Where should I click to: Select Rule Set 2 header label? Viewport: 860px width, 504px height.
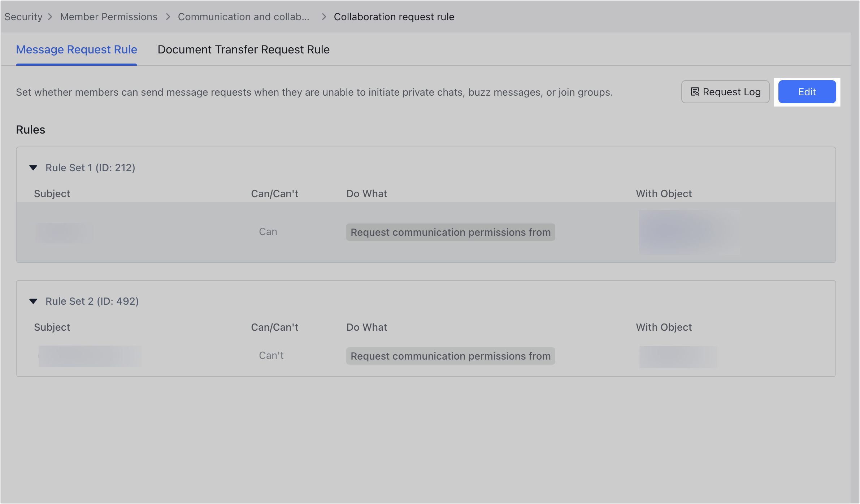click(x=92, y=301)
